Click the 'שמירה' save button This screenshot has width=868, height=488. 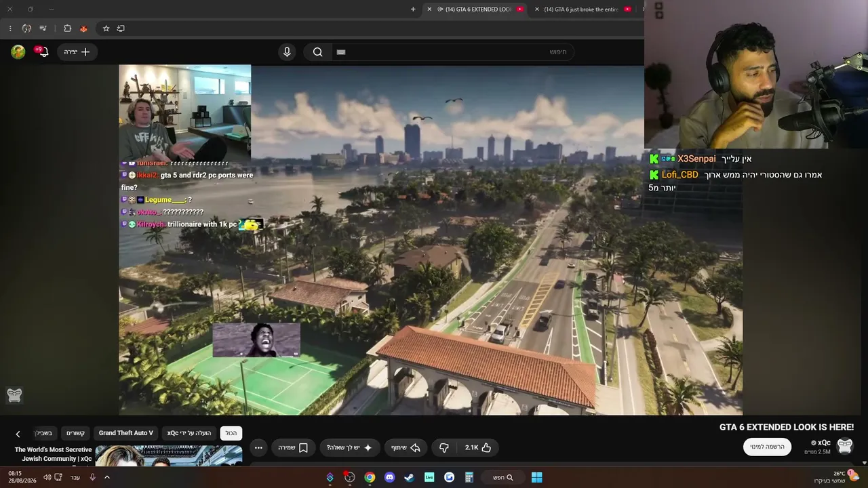point(293,447)
